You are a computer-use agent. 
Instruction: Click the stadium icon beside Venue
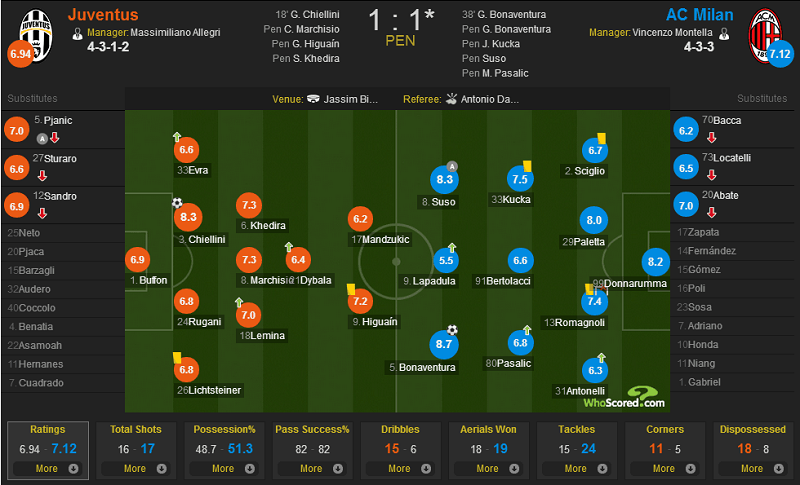[313, 99]
